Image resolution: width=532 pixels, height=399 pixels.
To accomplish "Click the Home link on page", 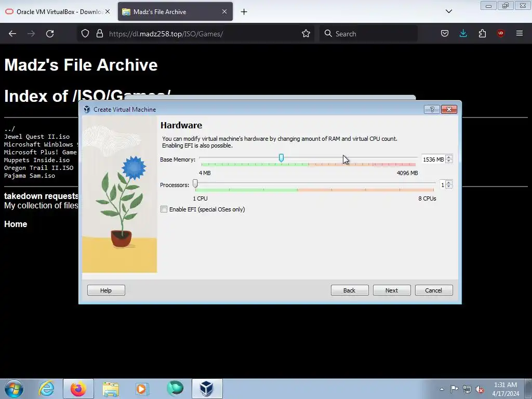I will point(16,224).
